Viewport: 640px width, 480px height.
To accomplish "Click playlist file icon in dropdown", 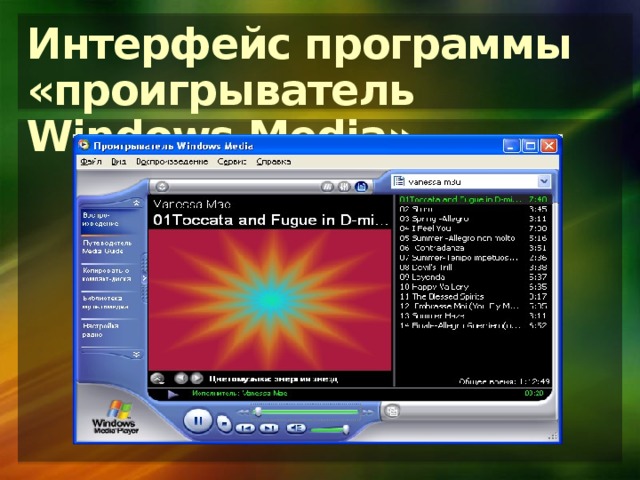I will click(x=399, y=181).
